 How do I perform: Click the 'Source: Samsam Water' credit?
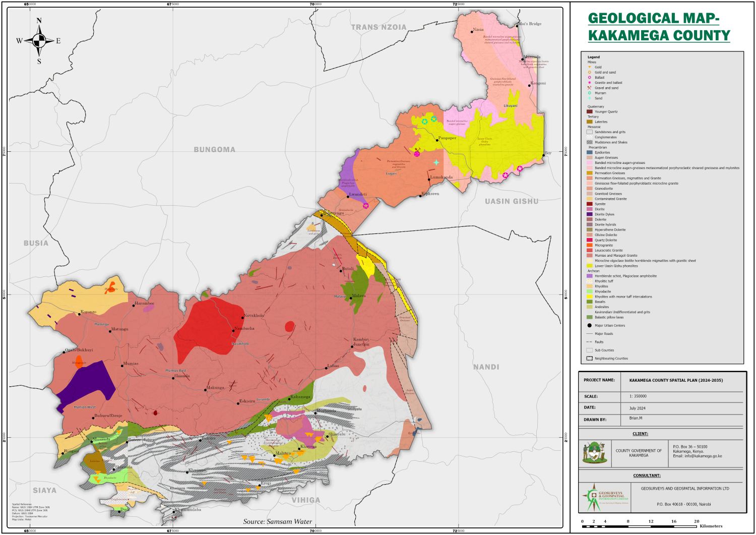click(278, 521)
